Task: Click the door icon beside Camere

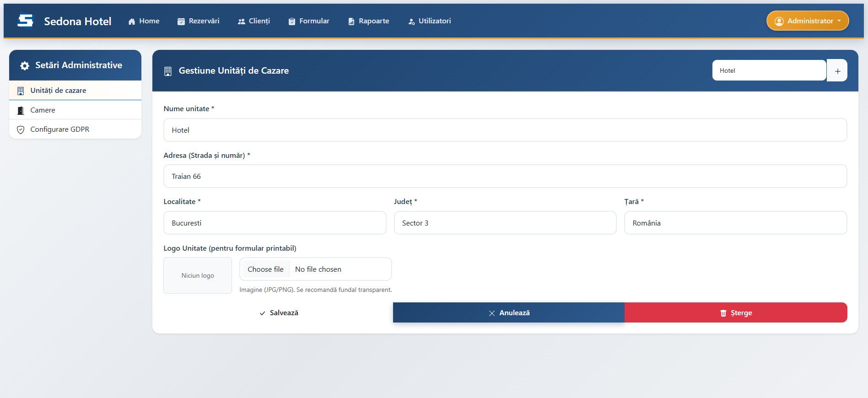Action: (21, 110)
